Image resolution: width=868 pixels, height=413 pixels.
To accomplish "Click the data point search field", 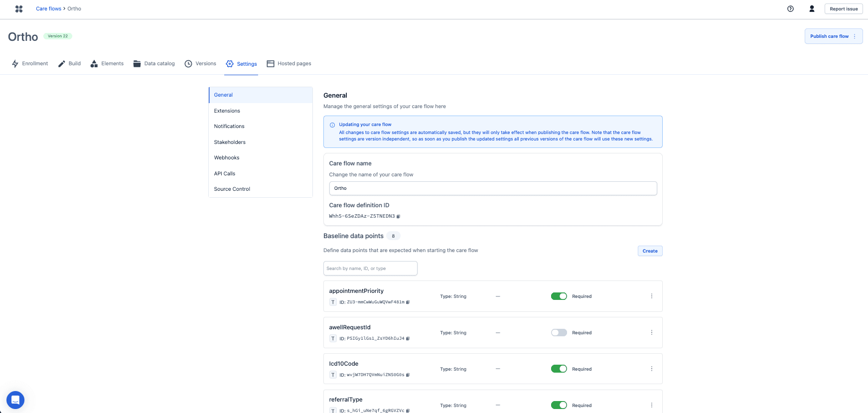I will pos(370,269).
